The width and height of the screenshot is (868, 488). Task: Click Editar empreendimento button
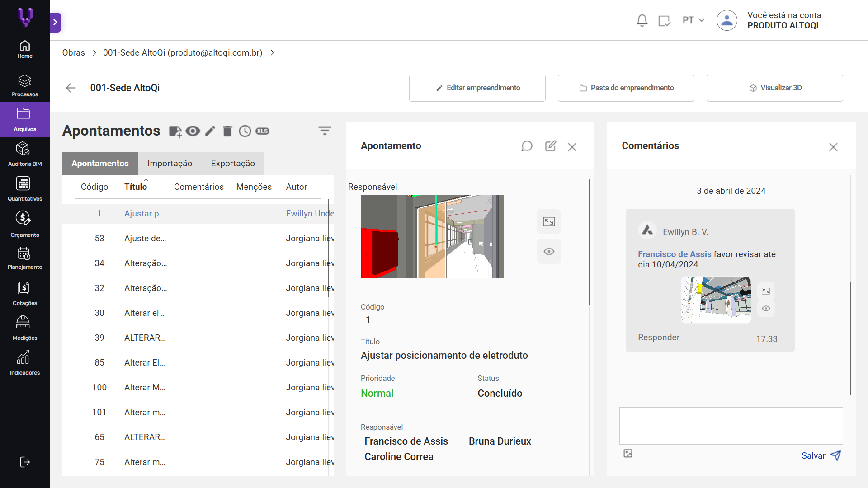point(477,88)
